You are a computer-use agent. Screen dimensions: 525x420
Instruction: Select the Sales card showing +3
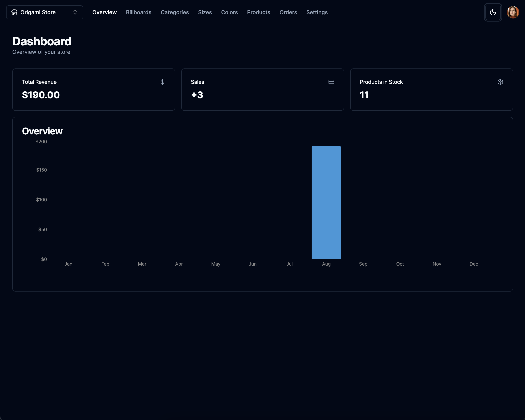[262, 90]
